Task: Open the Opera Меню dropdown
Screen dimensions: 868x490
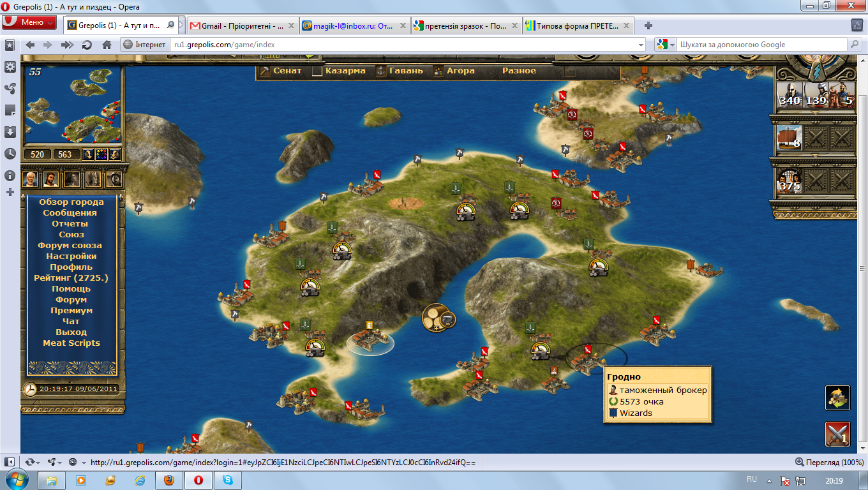Action: 29,22
